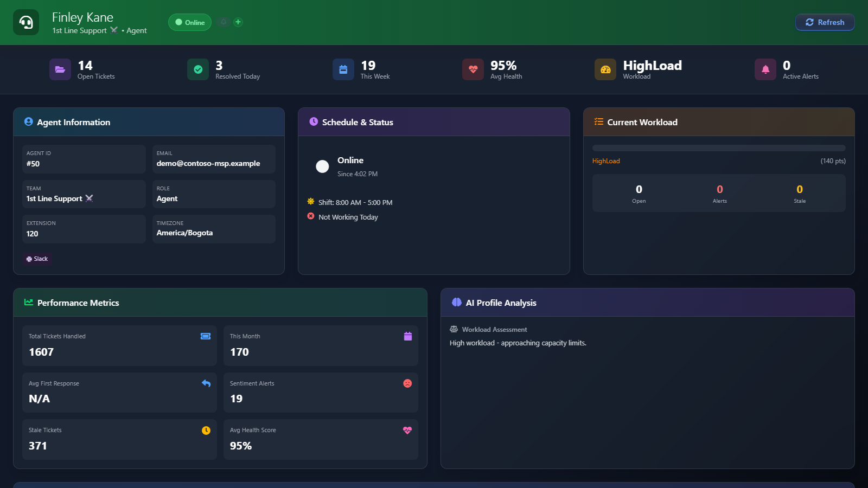The height and width of the screenshot is (488, 868).
Task: Click the Timezone value America/Bogota
Action: tap(184, 233)
